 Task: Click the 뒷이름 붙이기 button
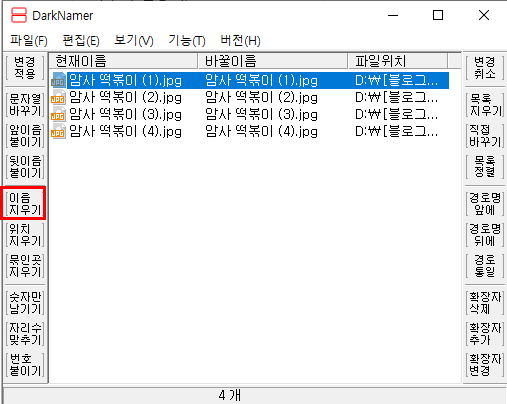click(25, 167)
